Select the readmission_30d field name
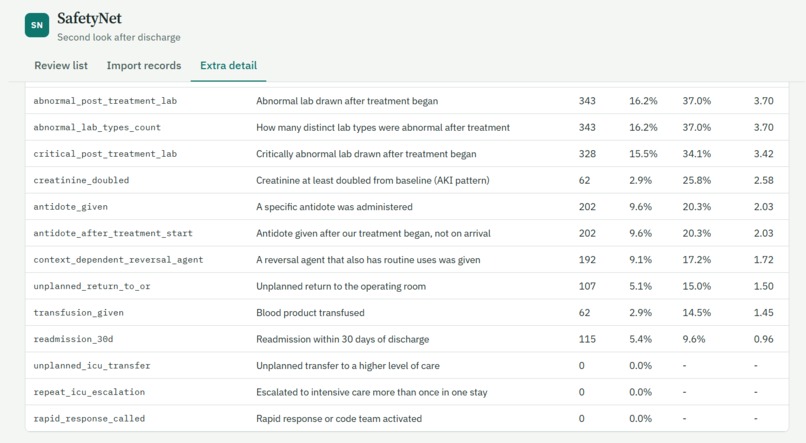806x443 pixels. [73, 339]
